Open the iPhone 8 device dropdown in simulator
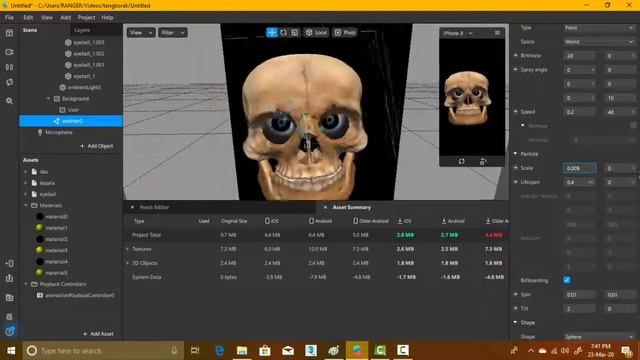 click(458, 33)
